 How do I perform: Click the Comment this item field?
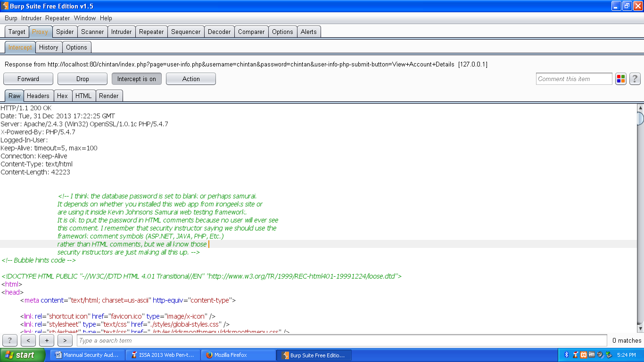574,79
